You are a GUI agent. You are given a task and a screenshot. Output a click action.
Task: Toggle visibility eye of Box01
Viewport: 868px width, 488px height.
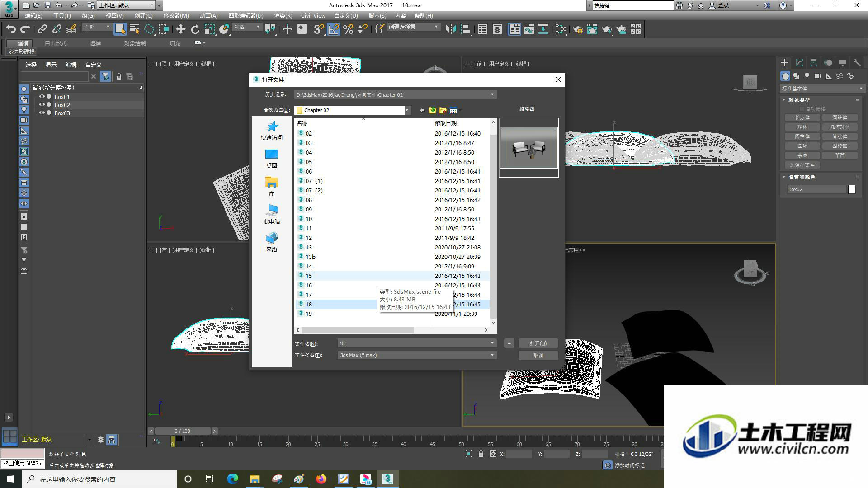pyautogui.click(x=42, y=97)
